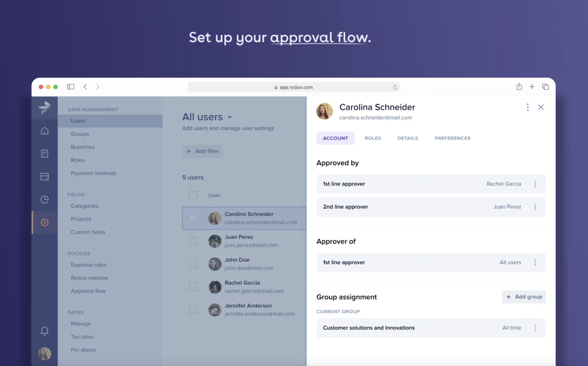Viewport: 588px width, 366px height.
Task: Click the Add filter button
Action: coord(202,151)
